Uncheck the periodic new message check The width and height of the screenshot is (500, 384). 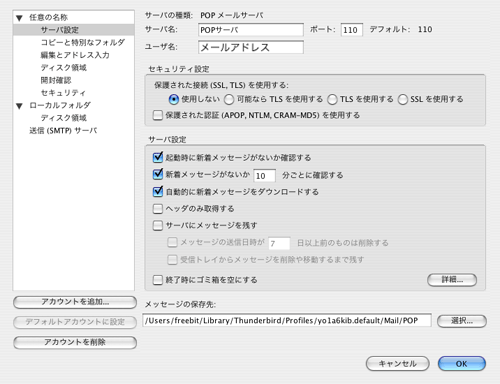(x=158, y=174)
